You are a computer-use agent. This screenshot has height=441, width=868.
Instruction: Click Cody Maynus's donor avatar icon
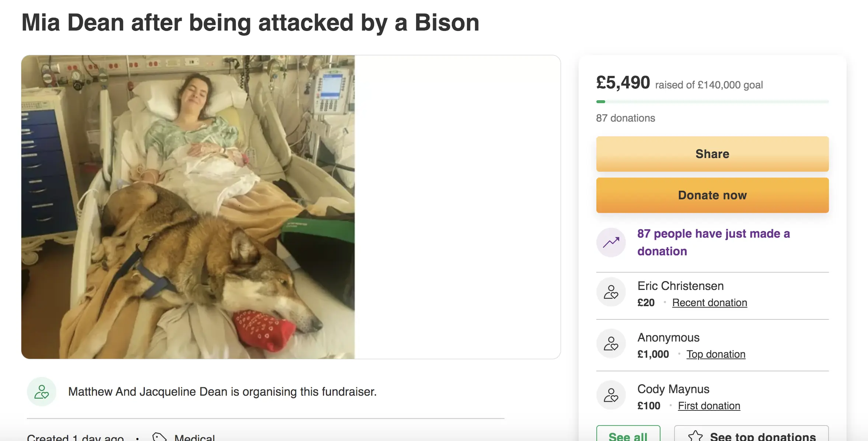point(611,395)
